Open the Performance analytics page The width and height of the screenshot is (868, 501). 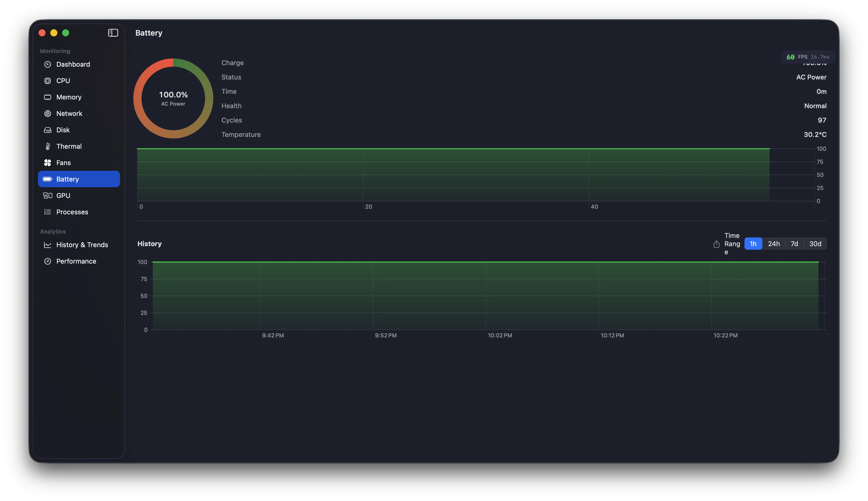click(x=76, y=261)
